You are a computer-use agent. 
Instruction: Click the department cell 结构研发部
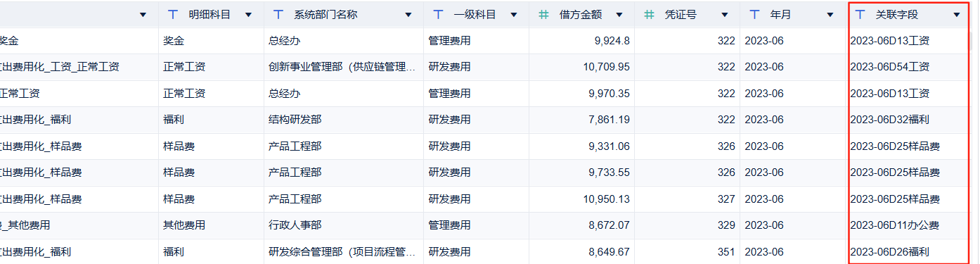click(x=295, y=120)
